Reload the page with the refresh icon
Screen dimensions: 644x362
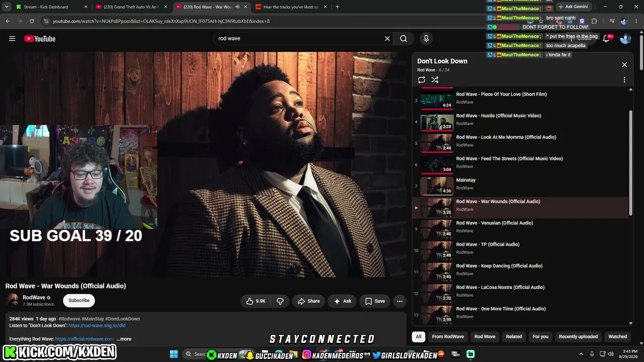(x=32, y=21)
